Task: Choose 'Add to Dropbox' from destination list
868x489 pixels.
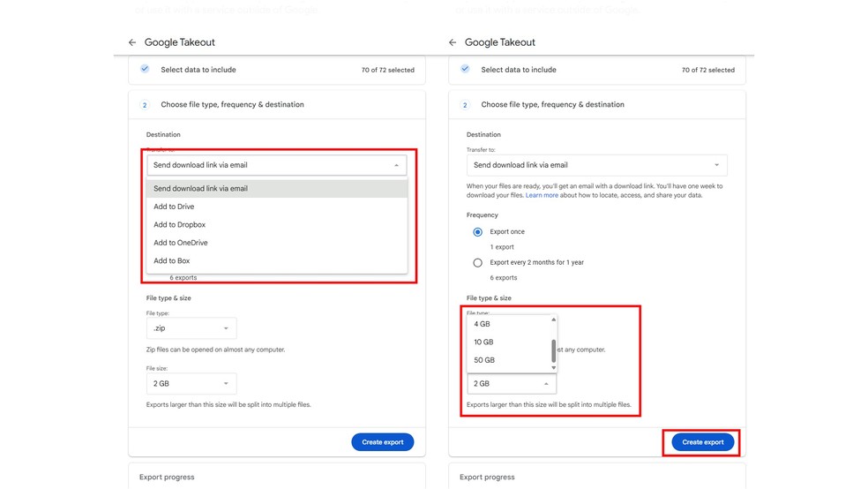Action: [x=180, y=225]
